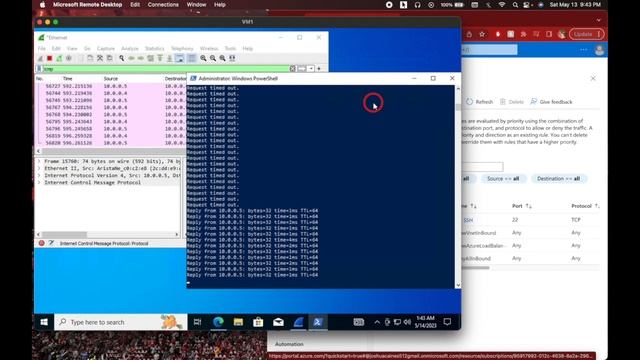Click the expert info red circle icon
The height and width of the screenshot is (360, 640).
(x=42, y=243)
